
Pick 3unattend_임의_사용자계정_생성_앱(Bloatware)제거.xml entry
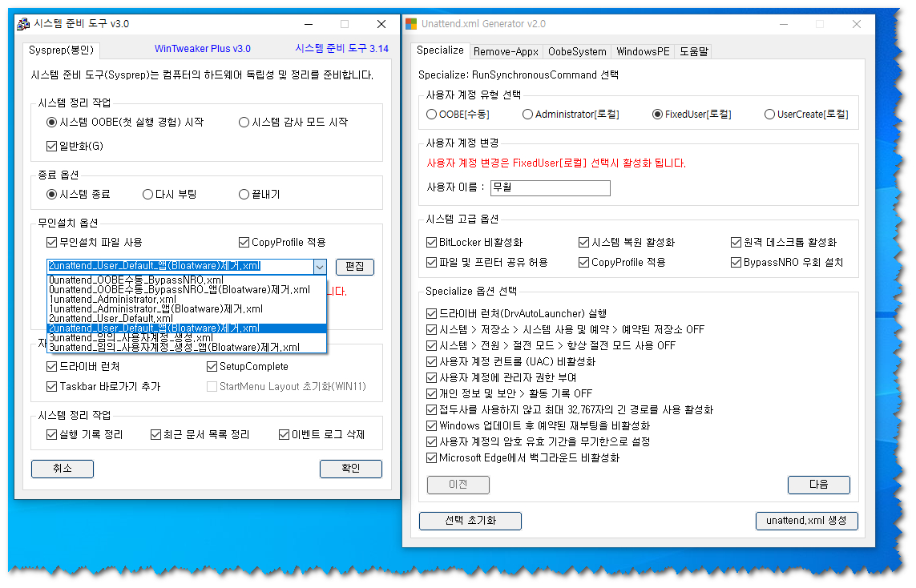coord(187,348)
